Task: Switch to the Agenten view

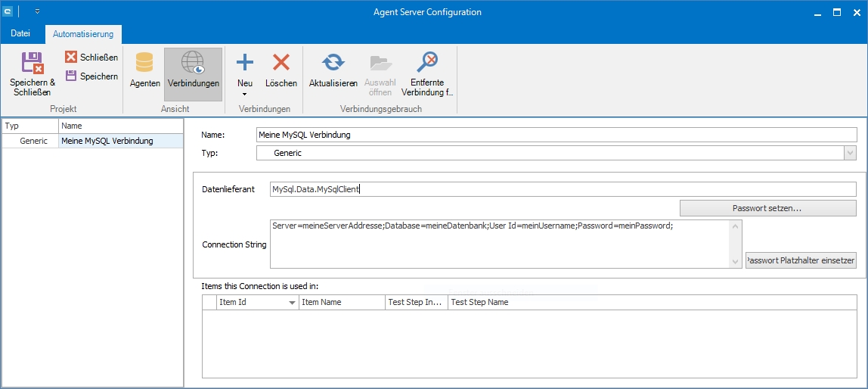Action: (144, 62)
